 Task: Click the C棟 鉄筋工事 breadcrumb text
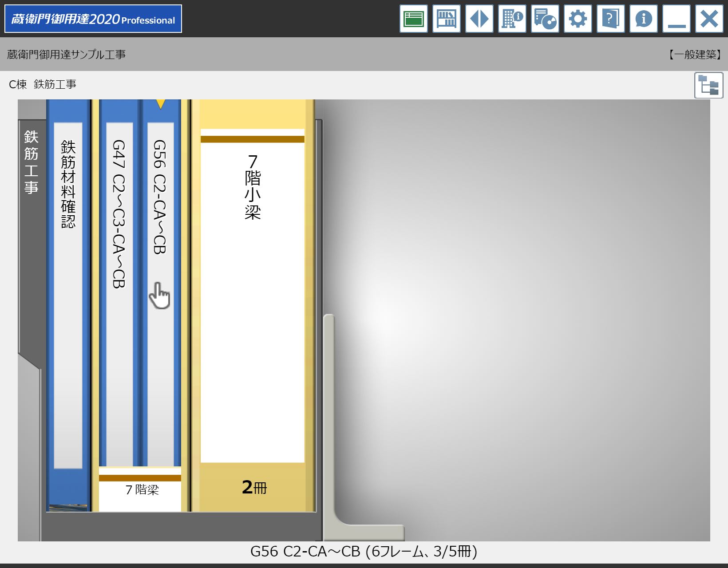click(x=43, y=84)
